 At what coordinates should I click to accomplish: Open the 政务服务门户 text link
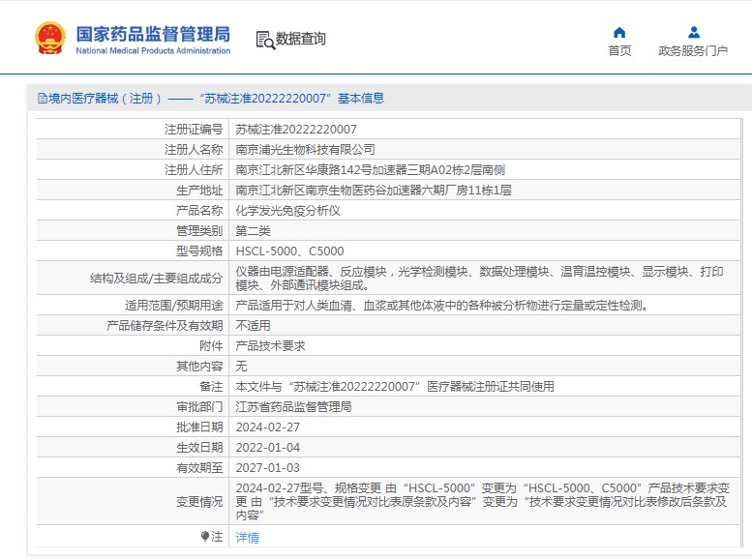pyautogui.click(x=693, y=51)
